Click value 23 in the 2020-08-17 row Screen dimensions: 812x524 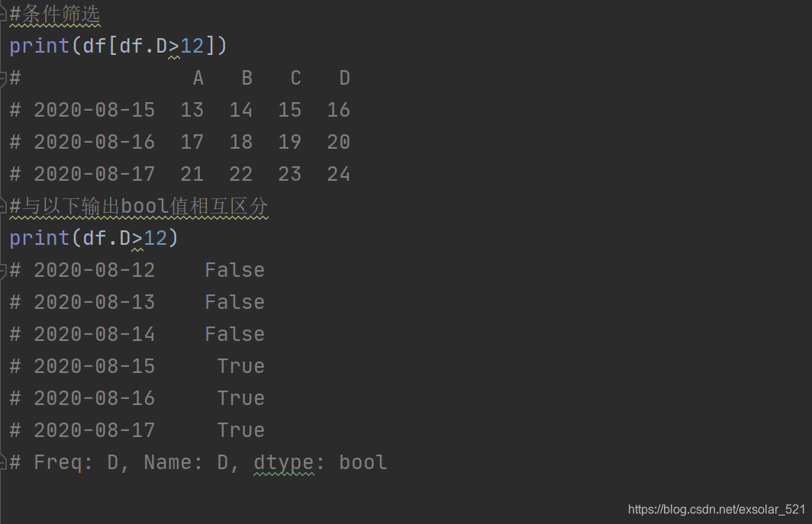click(289, 175)
